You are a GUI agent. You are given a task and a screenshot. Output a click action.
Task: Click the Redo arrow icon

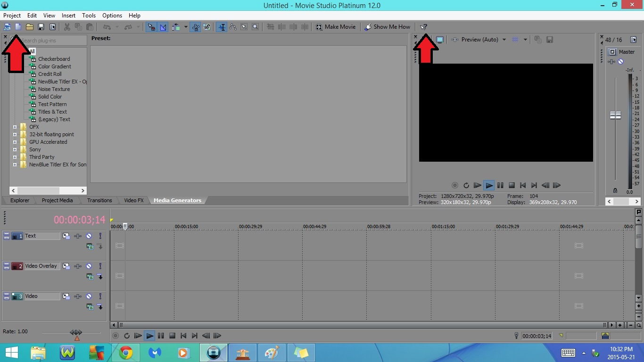(128, 27)
